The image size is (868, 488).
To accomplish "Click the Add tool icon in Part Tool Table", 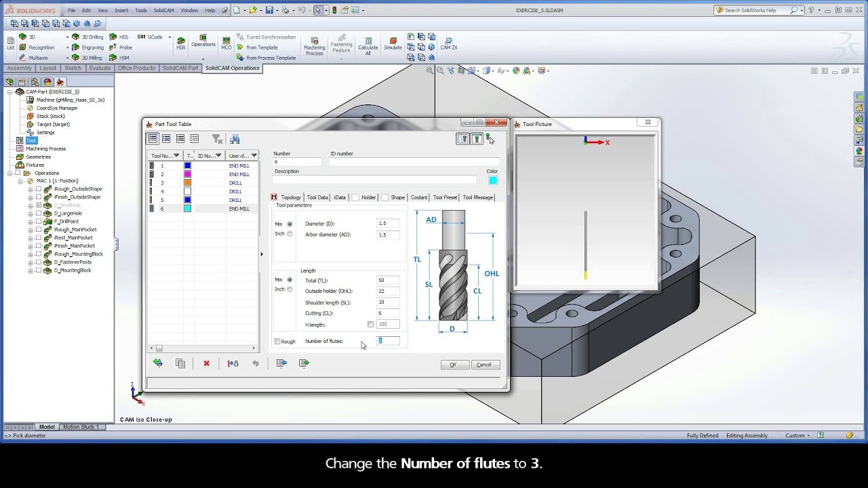I will pyautogui.click(x=158, y=363).
